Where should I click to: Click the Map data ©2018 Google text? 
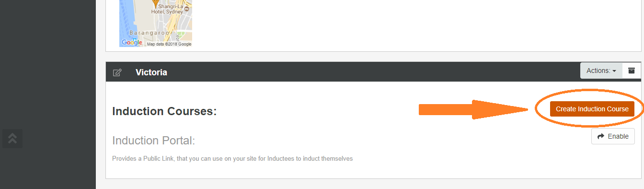pos(169,44)
